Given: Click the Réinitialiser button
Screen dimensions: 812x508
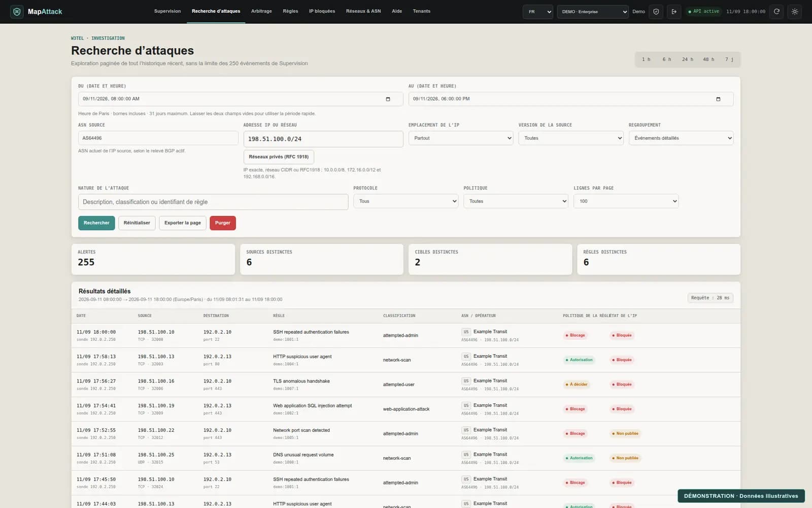Looking at the screenshot, I should pos(137,223).
